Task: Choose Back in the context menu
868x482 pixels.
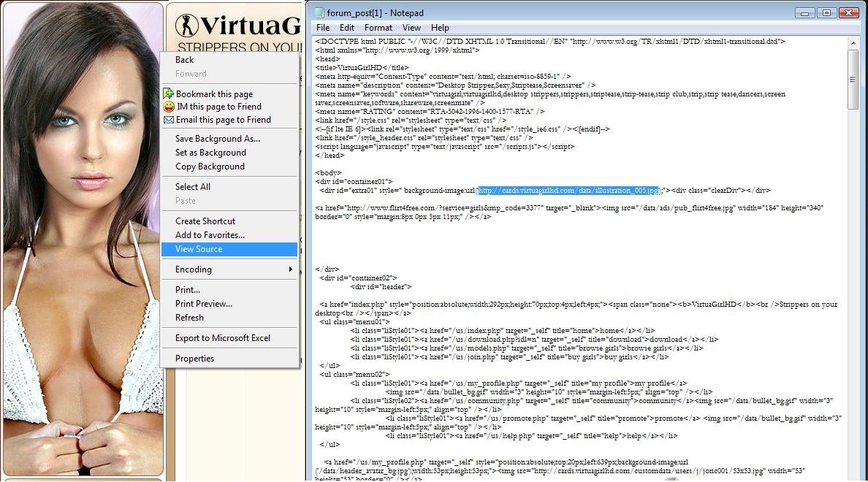Action: coord(184,60)
